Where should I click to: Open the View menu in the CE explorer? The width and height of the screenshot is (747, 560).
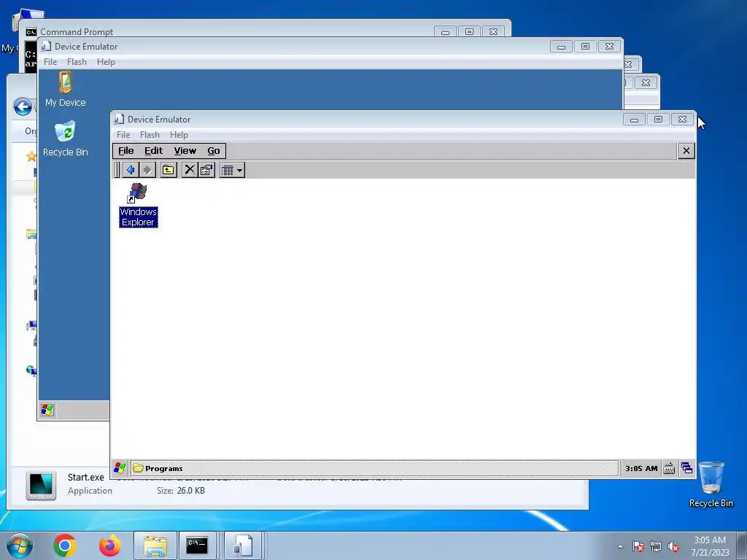click(x=185, y=151)
